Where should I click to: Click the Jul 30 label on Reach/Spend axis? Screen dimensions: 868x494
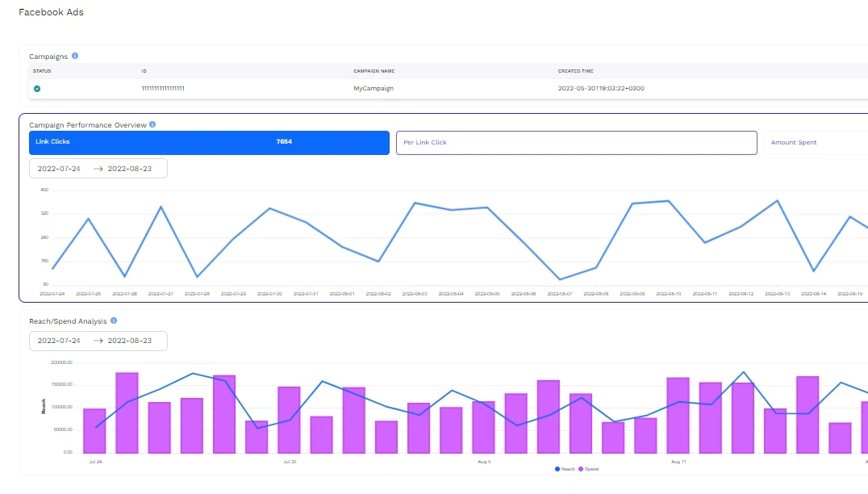[x=290, y=462]
